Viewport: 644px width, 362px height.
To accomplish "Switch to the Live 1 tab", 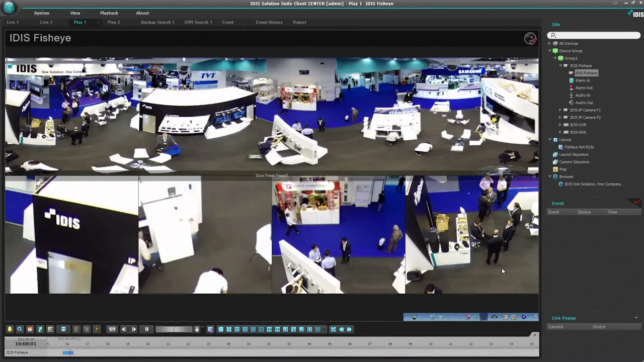I will [13, 22].
